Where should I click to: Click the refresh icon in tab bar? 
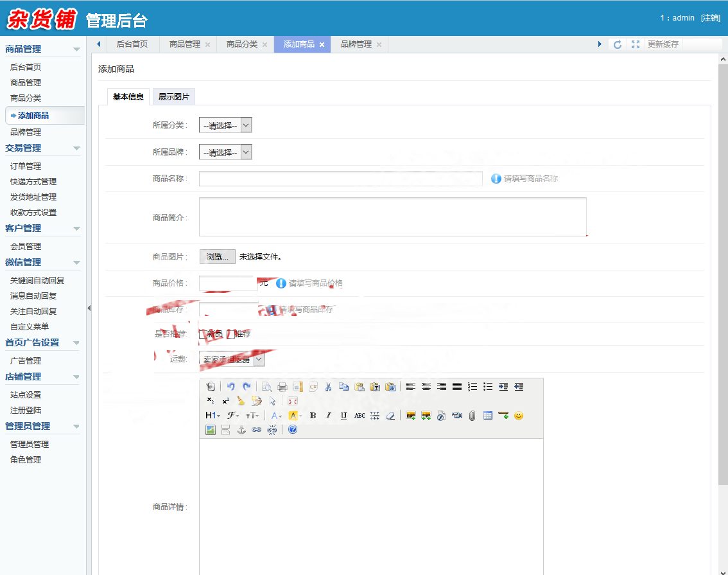click(x=618, y=44)
